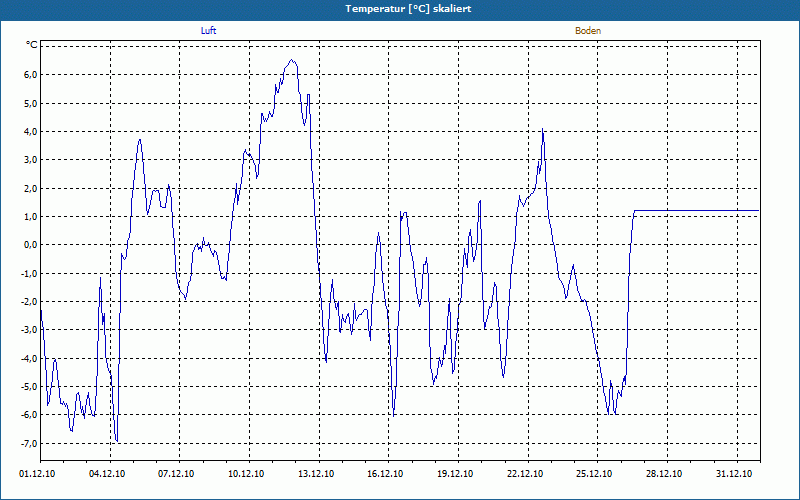Viewport: 800px width, 500px height.
Task: Click the -5,0 y-axis value
Action: click(30, 387)
